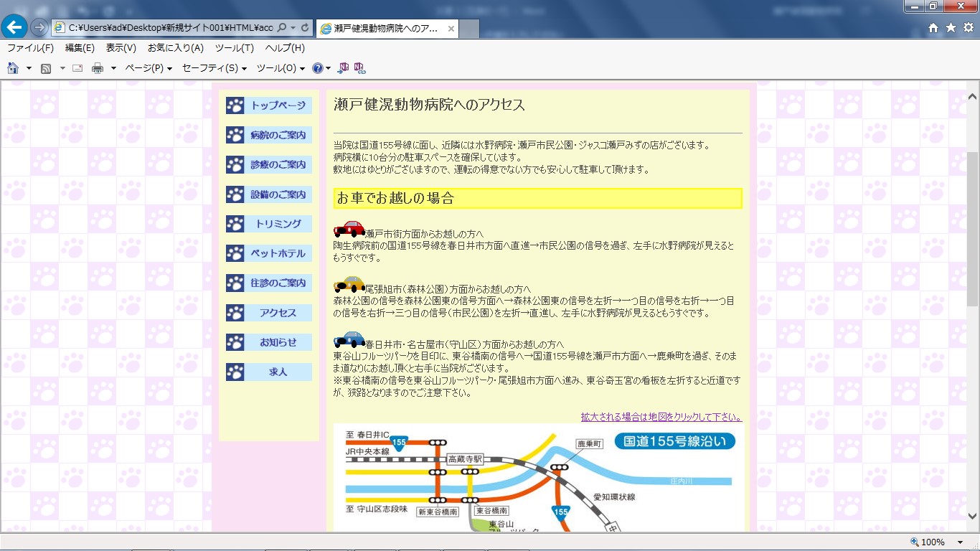Image resolution: width=980 pixels, height=551 pixels.
Task: Open the アクセス sidebar button
Action: [269, 313]
